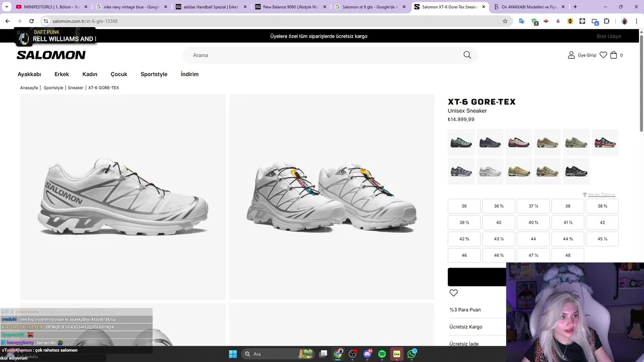The width and height of the screenshot is (644, 362).
Task: Open Discord from taskbar
Action: tap(367, 354)
